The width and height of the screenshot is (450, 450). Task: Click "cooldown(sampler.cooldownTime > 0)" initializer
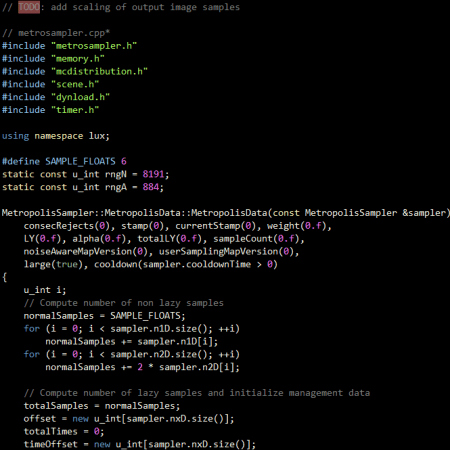(186, 264)
